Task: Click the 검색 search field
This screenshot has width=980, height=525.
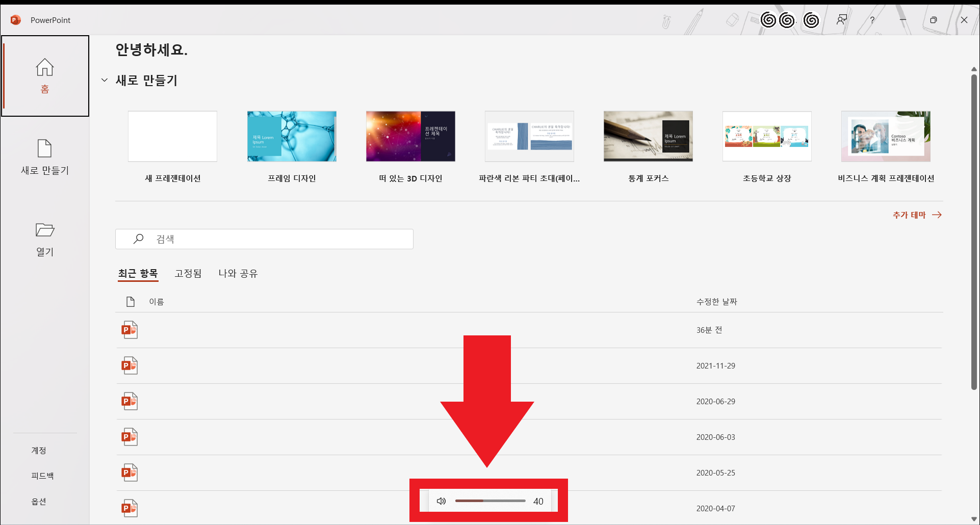Action: click(x=264, y=239)
